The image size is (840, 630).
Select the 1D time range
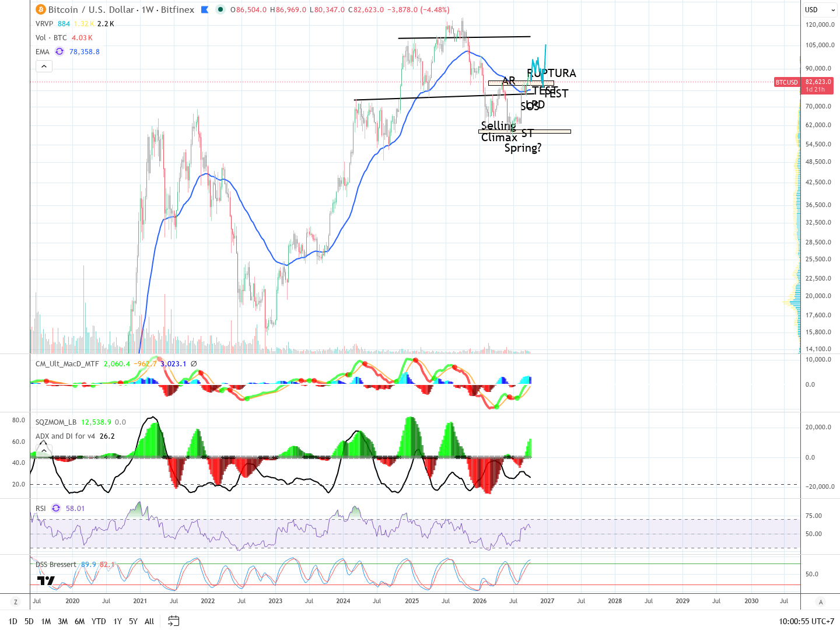point(13,621)
